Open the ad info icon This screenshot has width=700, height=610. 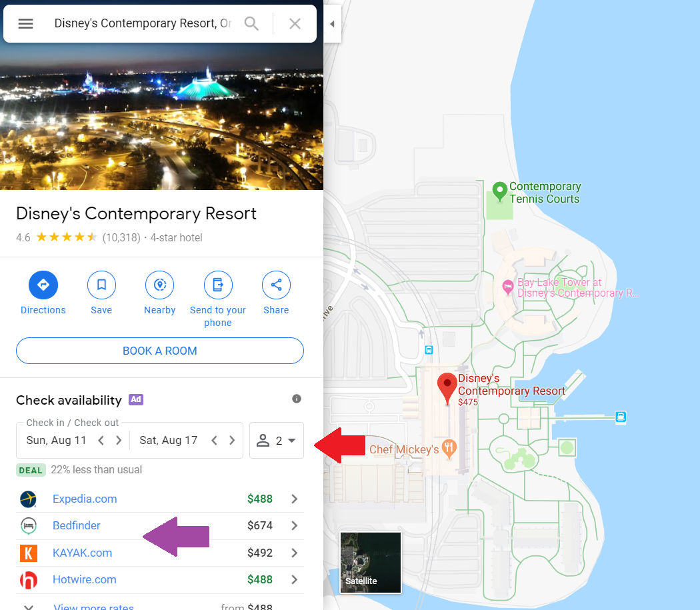click(297, 399)
